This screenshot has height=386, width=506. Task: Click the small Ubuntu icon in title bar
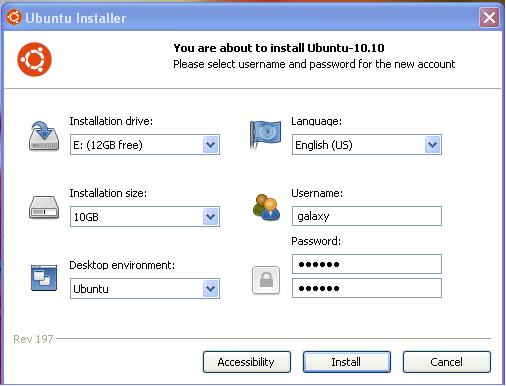coord(14,17)
